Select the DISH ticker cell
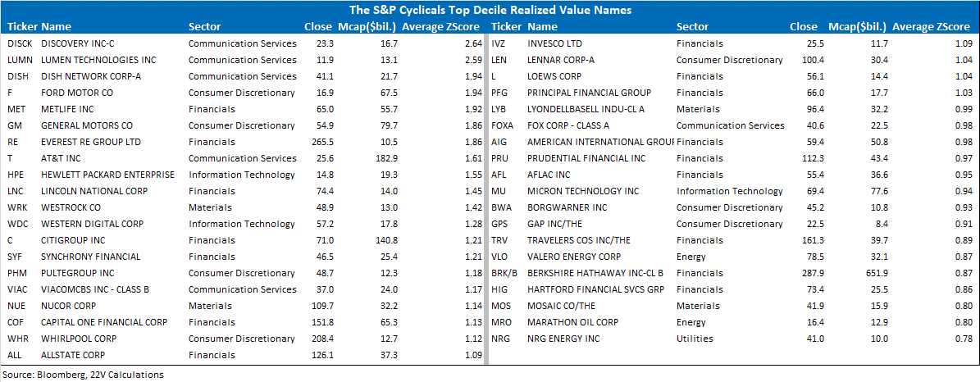 17,76
